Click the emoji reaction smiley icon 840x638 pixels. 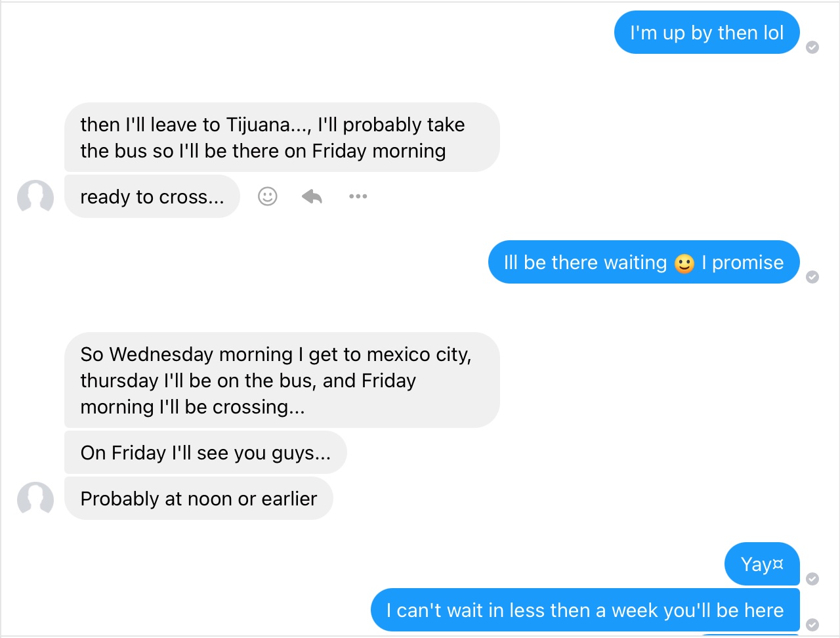click(x=268, y=196)
